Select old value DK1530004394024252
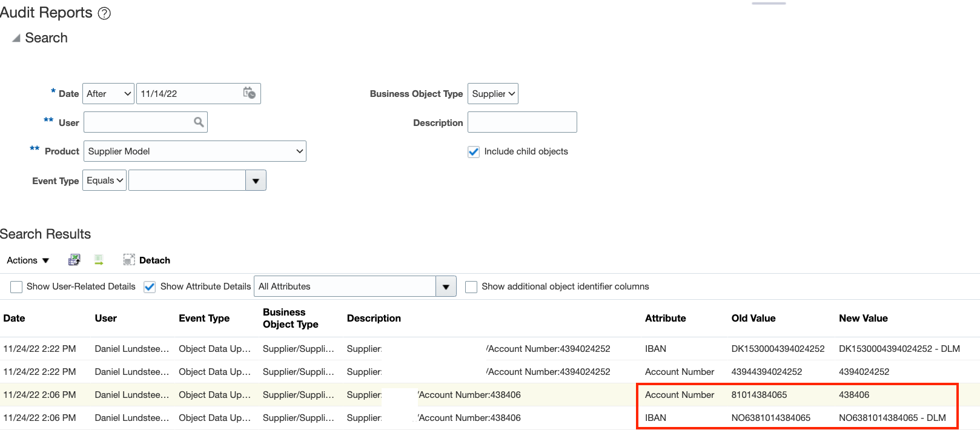This screenshot has width=980, height=430. (778, 349)
